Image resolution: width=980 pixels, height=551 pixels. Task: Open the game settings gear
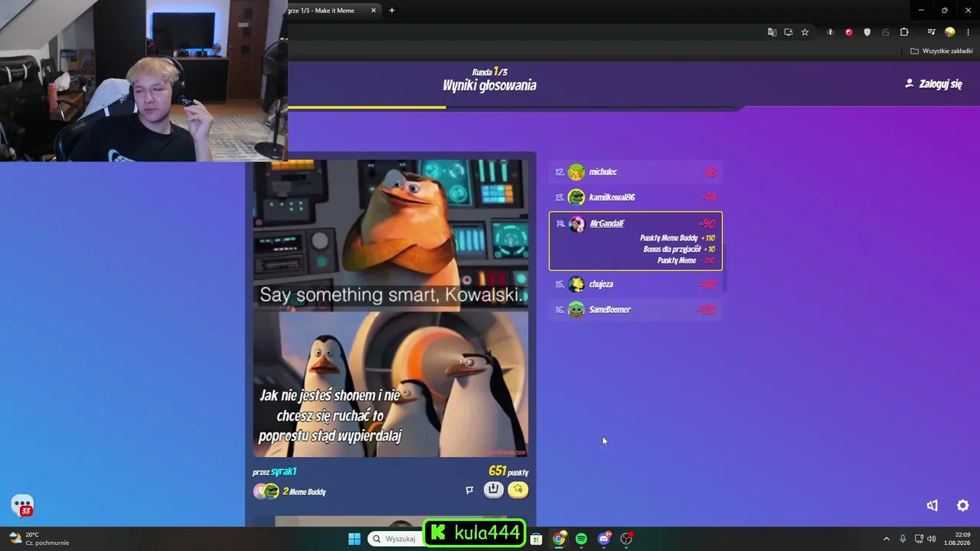point(963,506)
